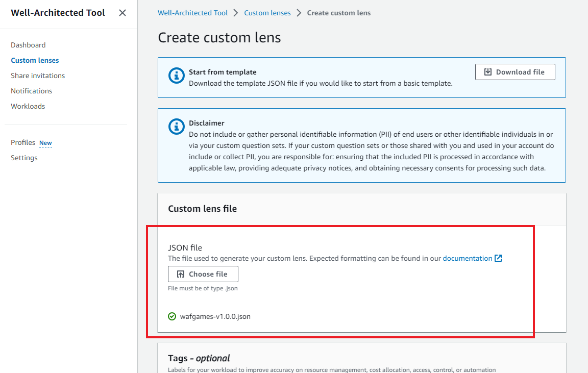Open Dashboard in the sidebar

click(28, 45)
